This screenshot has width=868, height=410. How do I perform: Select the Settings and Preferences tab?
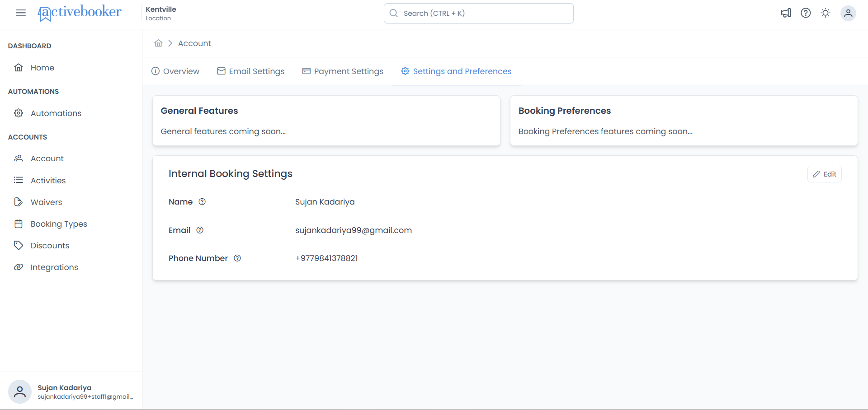[457, 71]
